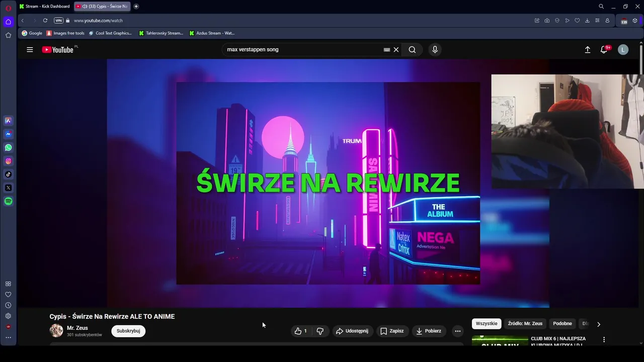Switch to Stream - Kick Dashboard tab

[44, 7]
